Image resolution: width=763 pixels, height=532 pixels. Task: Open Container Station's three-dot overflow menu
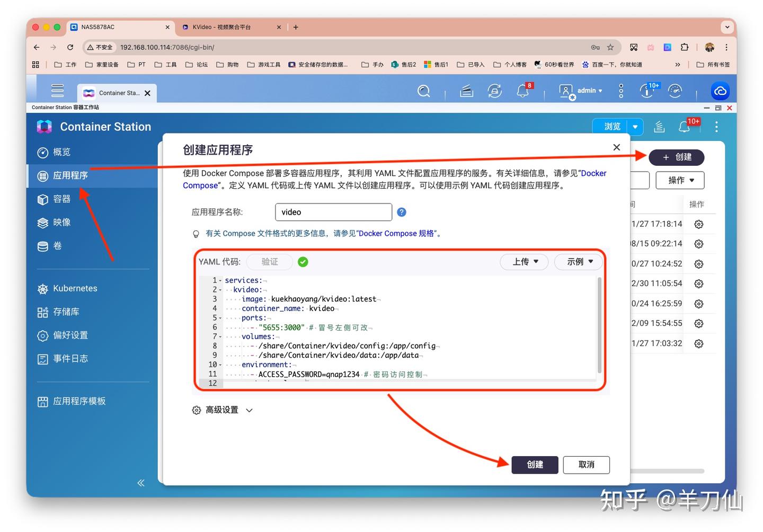(716, 127)
